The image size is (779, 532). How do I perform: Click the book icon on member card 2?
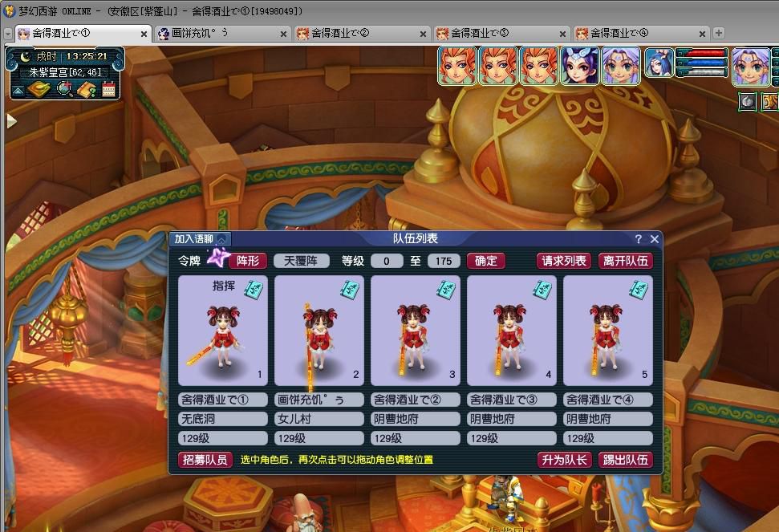pos(350,289)
